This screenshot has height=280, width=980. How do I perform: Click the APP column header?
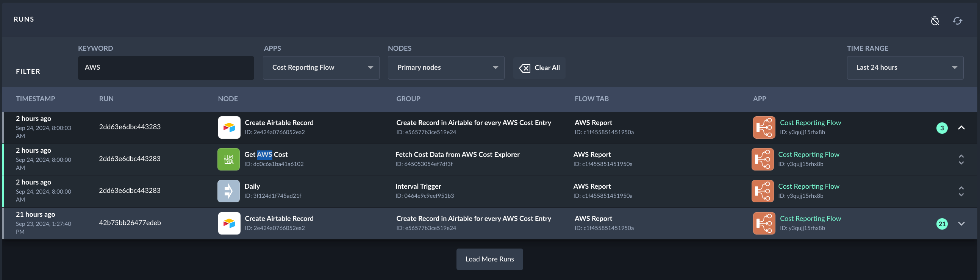(760, 99)
